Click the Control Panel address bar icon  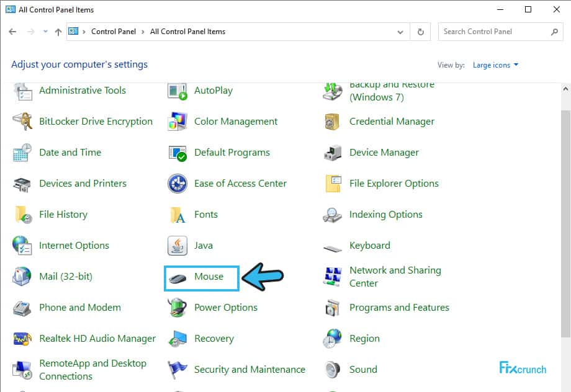(x=73, y=31)
